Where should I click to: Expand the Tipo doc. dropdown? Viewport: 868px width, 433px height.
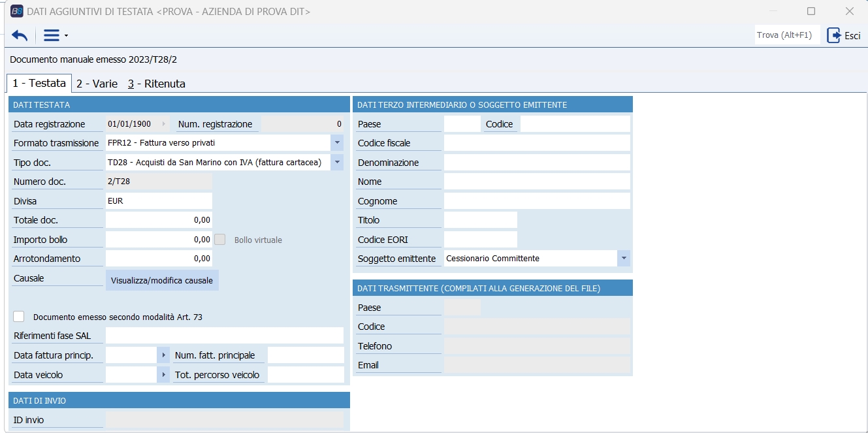(x=337, y=163)
